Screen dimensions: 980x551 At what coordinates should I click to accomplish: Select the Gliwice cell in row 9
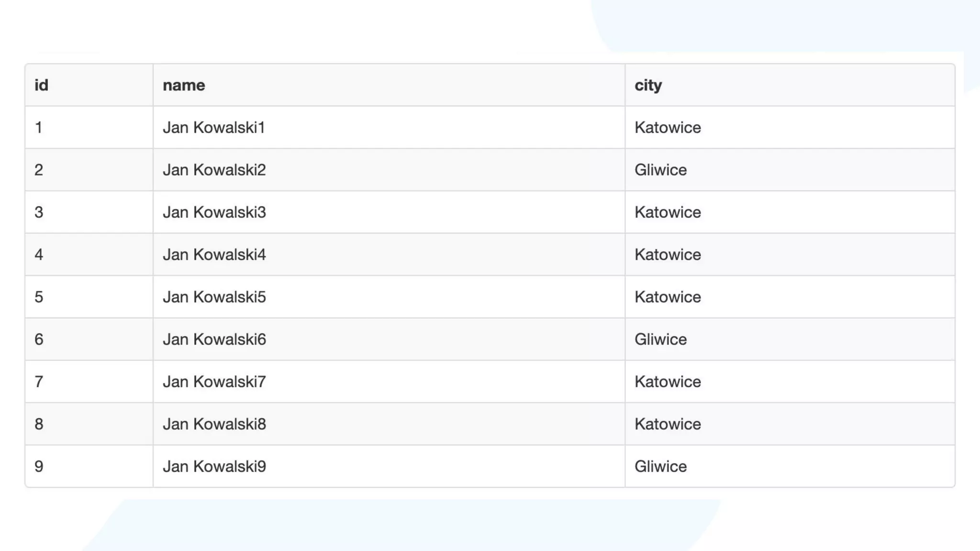tap(660, 466)
